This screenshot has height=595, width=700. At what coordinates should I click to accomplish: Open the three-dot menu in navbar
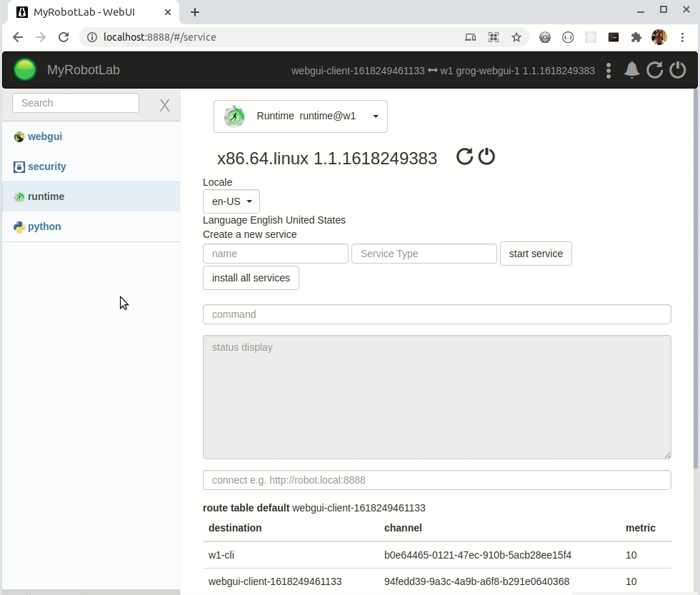coord(609,70)
